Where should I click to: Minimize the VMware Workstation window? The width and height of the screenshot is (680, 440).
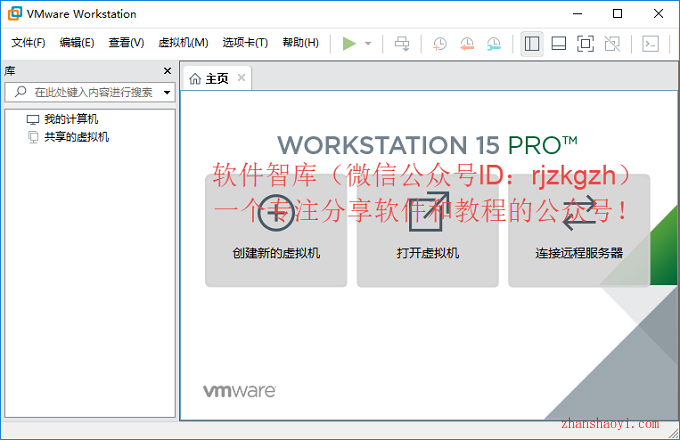click(577, 13)
